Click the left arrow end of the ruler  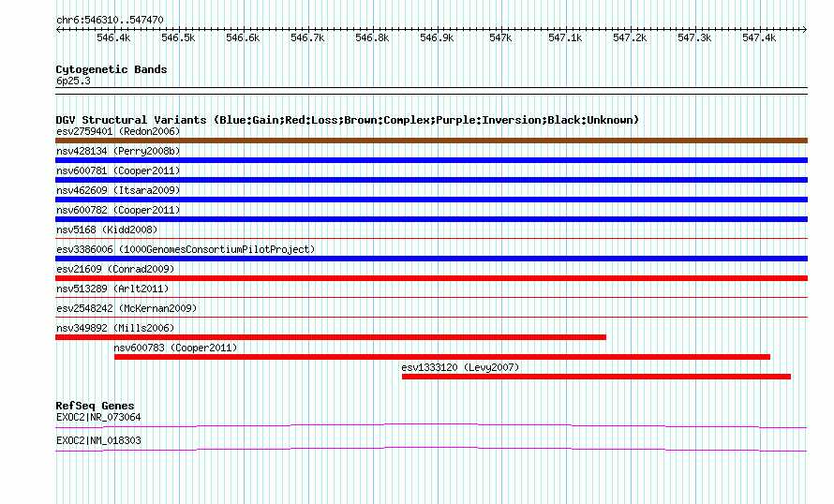coord(58,30)
